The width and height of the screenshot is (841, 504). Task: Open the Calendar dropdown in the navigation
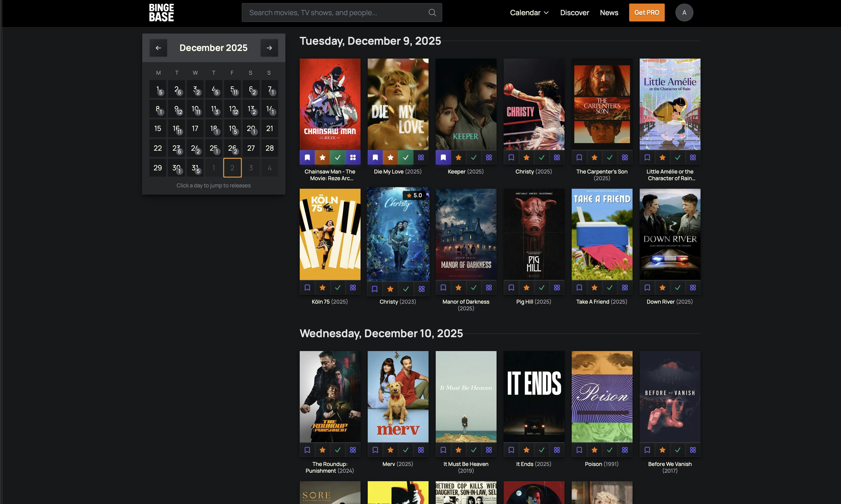coord(529,13)
